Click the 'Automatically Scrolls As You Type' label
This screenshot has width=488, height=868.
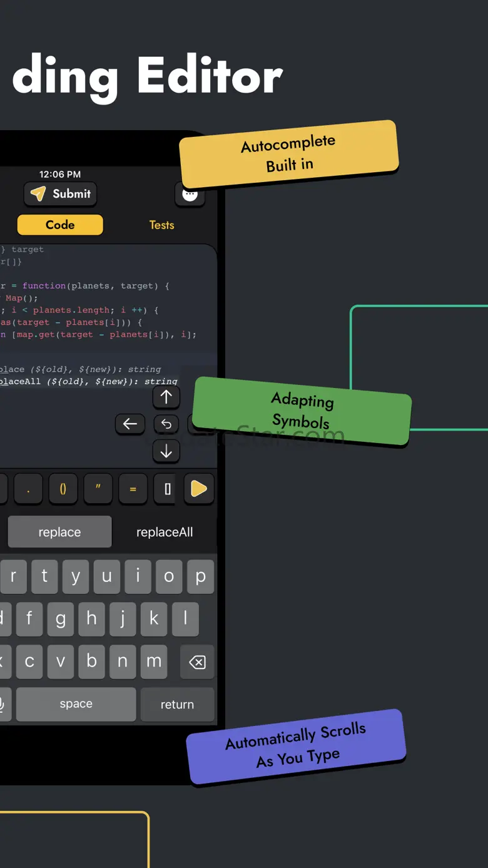pyautogui.click(x=297, y=746)
